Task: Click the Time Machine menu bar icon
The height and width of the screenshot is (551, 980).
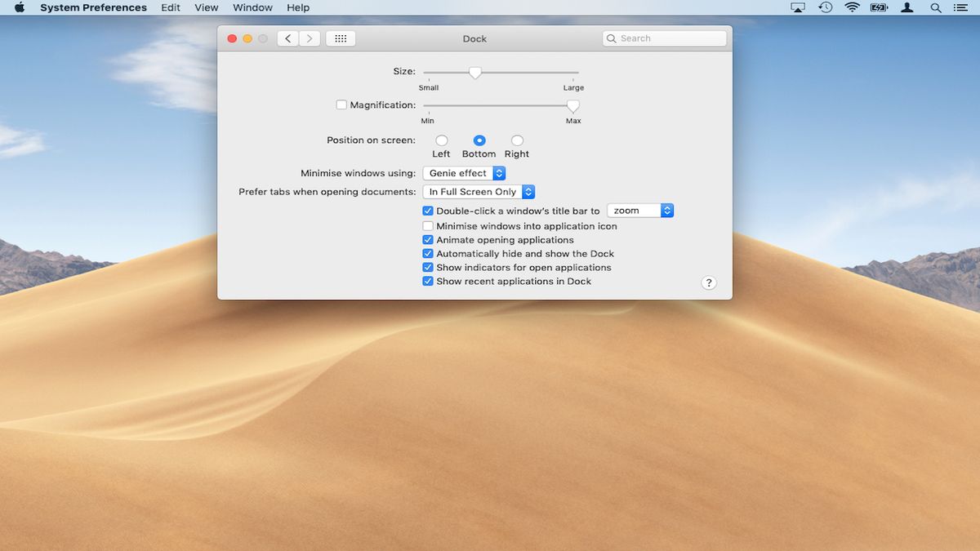Action: click(x=825, y=7)
